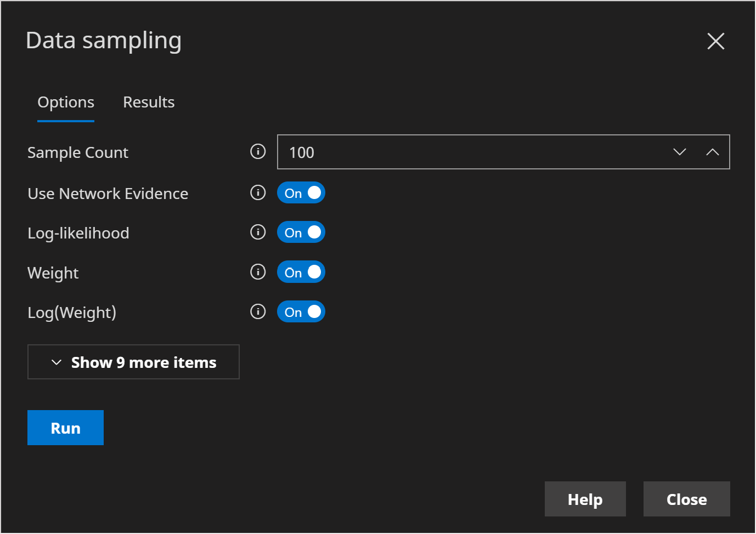The image size is (756, 534).
Task: Toggle Weight off
Action: pyautogui.click(x=301, y=271)
